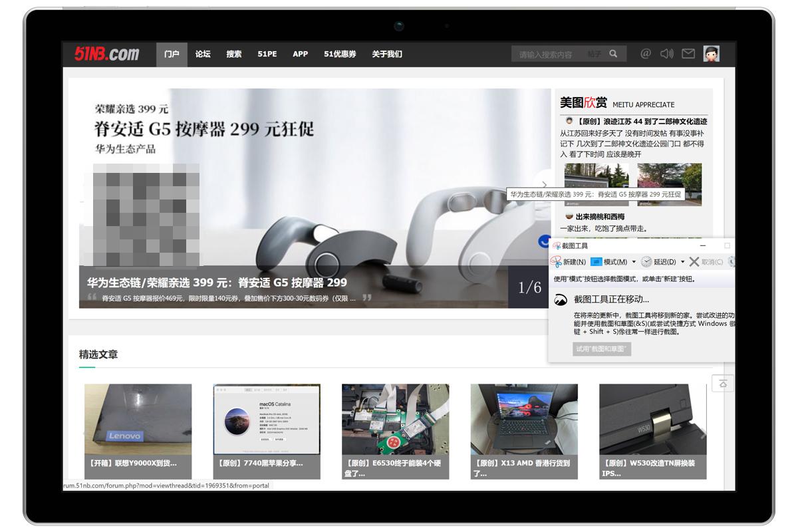Open the speaker announcements icon
This screenshot has height=532, width=798.
click(666, 54)
